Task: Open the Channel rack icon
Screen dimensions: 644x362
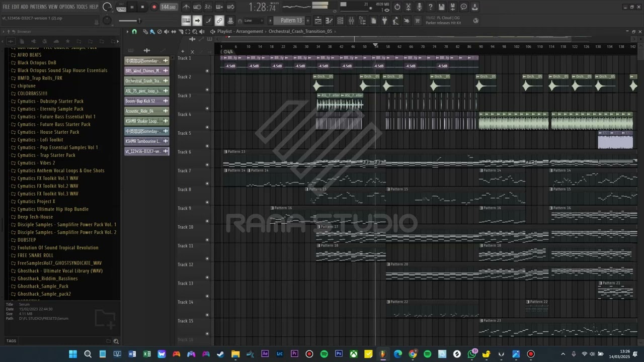Action: click(x=340, y=21)
